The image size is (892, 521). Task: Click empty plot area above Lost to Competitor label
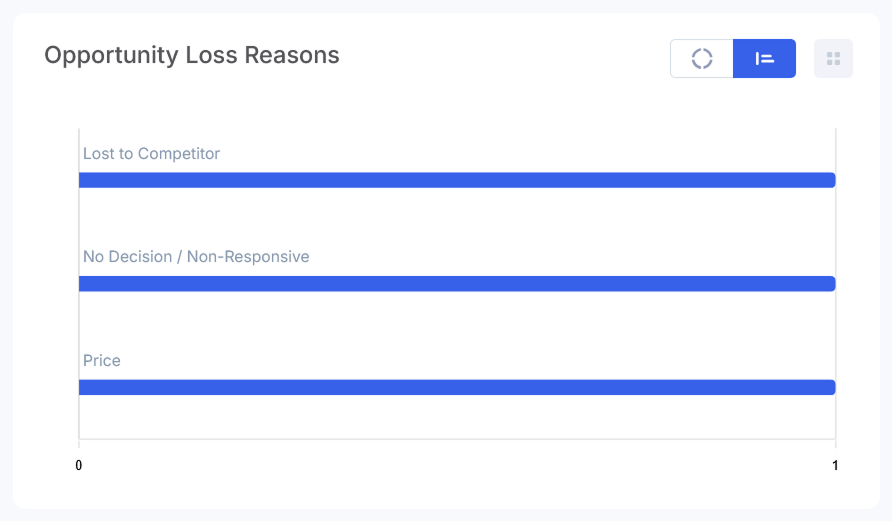[456, 140]
